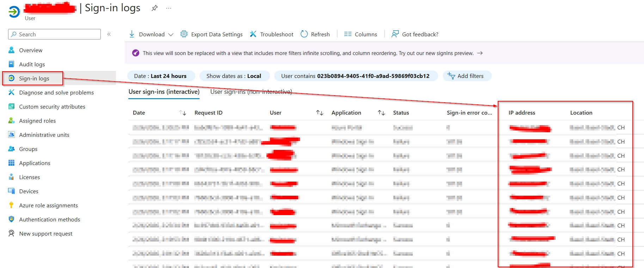Click the Diagnose and solve problems icon
The width and height of the screenshot is (644, 268).
(x=11, y=92)
